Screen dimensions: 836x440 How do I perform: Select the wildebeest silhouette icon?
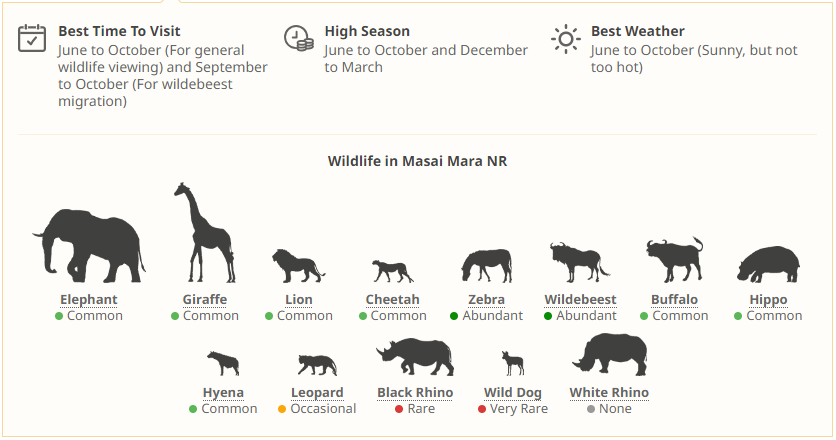click(x=579, y=262)
